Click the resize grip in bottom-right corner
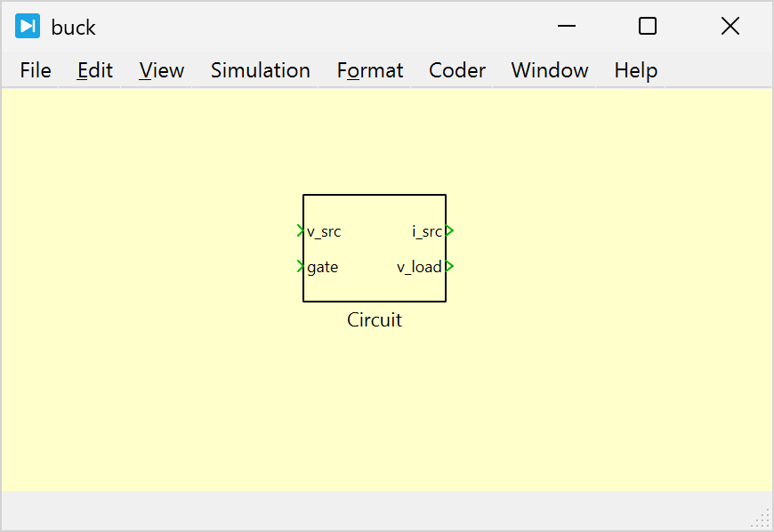This screenshot has height=532, width=774. pos(762,520)
